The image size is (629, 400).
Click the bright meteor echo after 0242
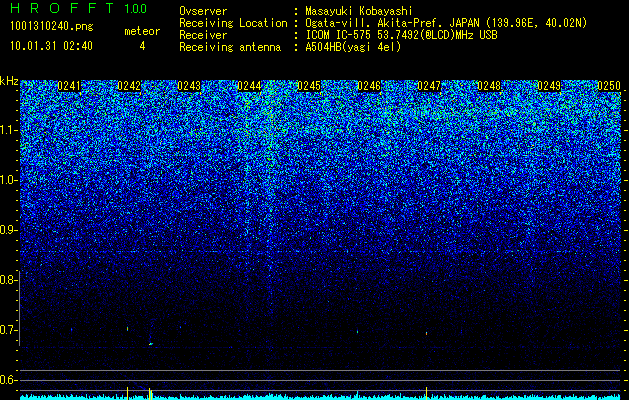click(x=151, y=344)
